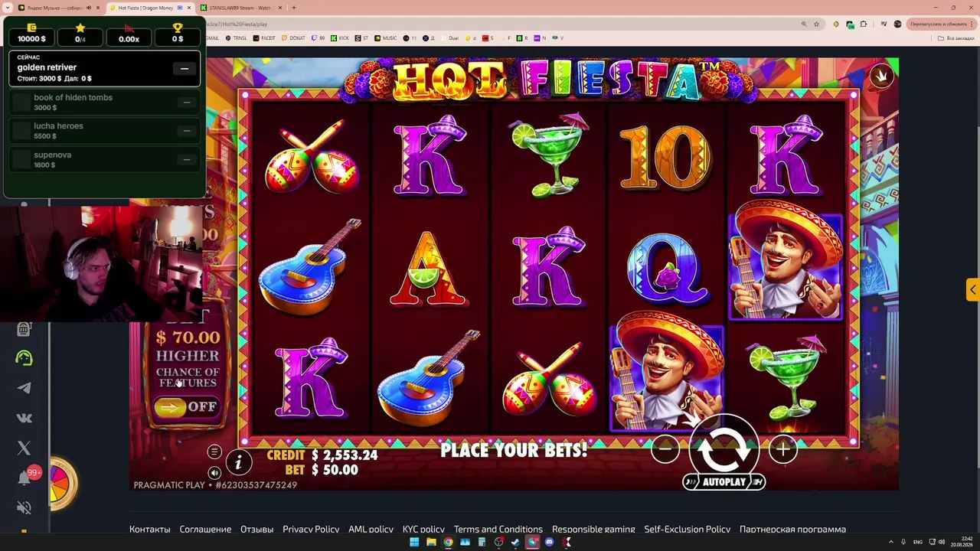Switch to the Hot Fiesta Dragon Money tab
The image size is (980, 551).
click(x=151, y=8)
